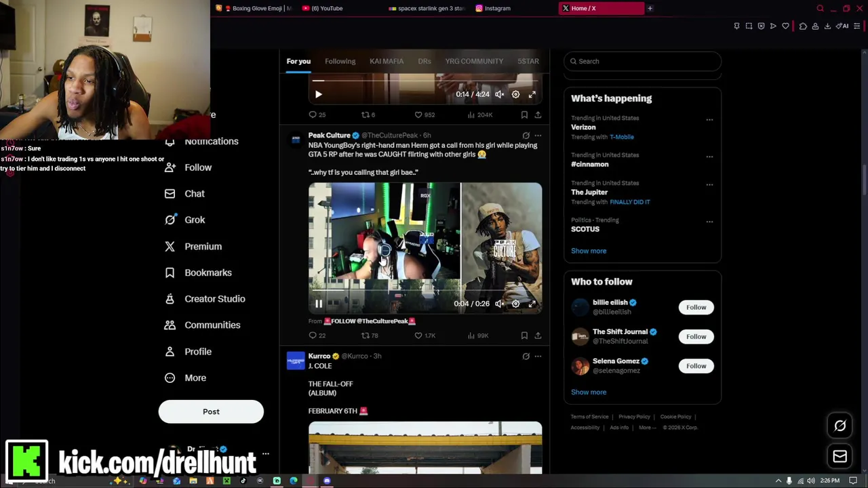Open Creator Studio in the sidebar
868x488 pixels.
tap(205, 299)
